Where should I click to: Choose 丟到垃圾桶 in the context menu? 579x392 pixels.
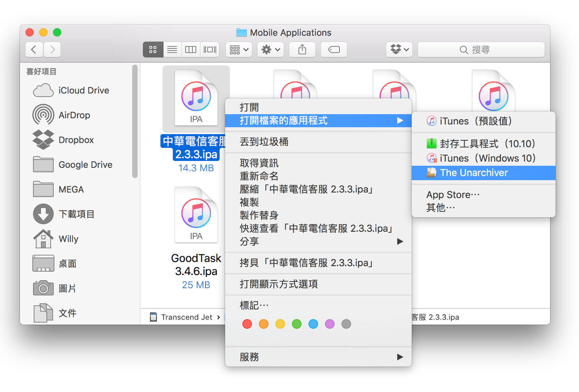pyautogui.click(x=318, y=142)
